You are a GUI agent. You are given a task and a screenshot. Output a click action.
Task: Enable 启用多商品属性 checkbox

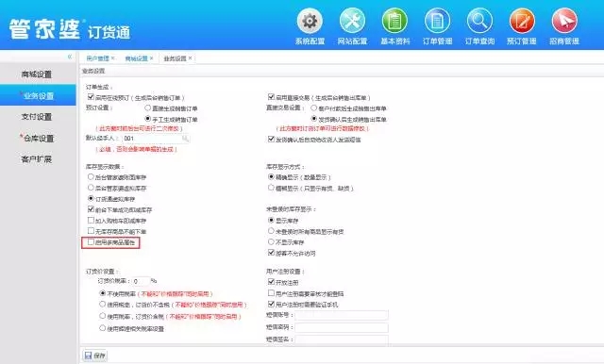point(91,242)
